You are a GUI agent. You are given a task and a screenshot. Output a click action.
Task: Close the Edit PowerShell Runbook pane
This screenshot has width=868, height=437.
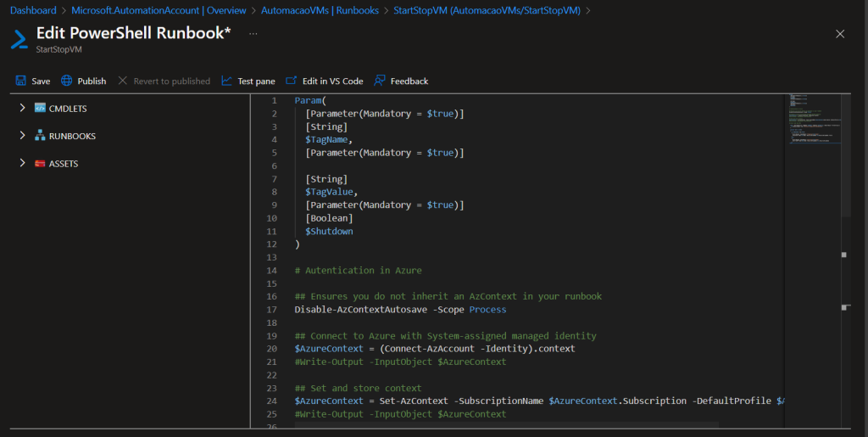click(x=840, y=34)
